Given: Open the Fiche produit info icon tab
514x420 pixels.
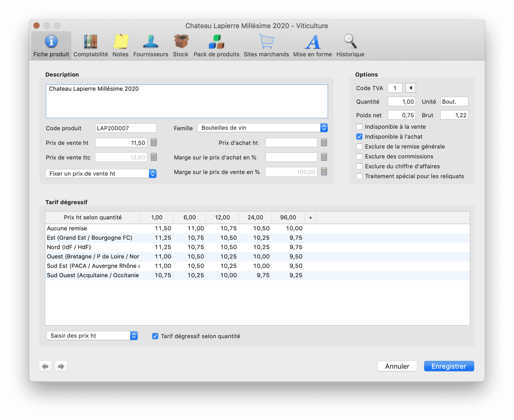Looking at the screenshot, I should [x=51, y=46].
